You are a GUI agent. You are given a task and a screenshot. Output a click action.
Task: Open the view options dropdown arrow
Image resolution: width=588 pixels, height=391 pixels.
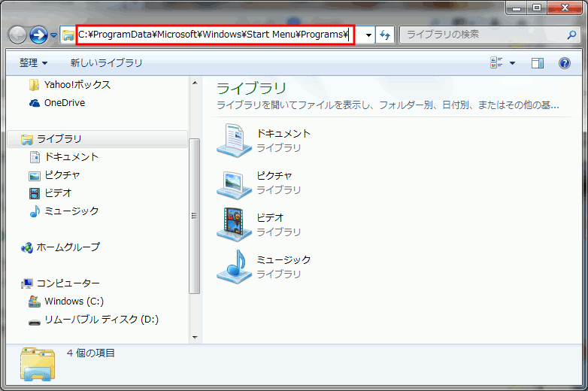pos(512,63)
